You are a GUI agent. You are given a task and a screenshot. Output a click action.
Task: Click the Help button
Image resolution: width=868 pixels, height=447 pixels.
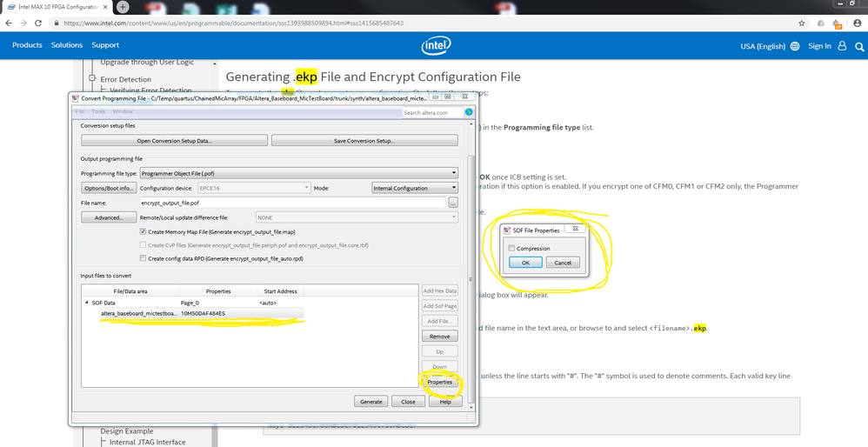(x=445, y=402)
